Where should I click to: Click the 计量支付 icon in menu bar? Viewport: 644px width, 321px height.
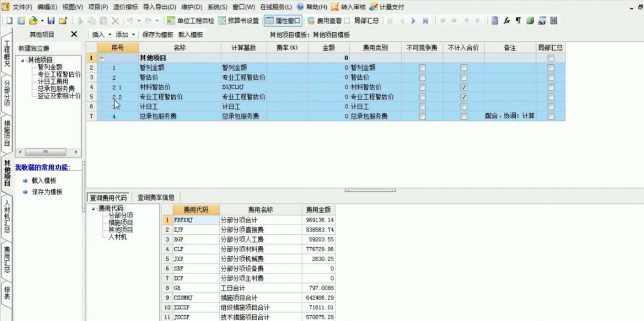374,7
